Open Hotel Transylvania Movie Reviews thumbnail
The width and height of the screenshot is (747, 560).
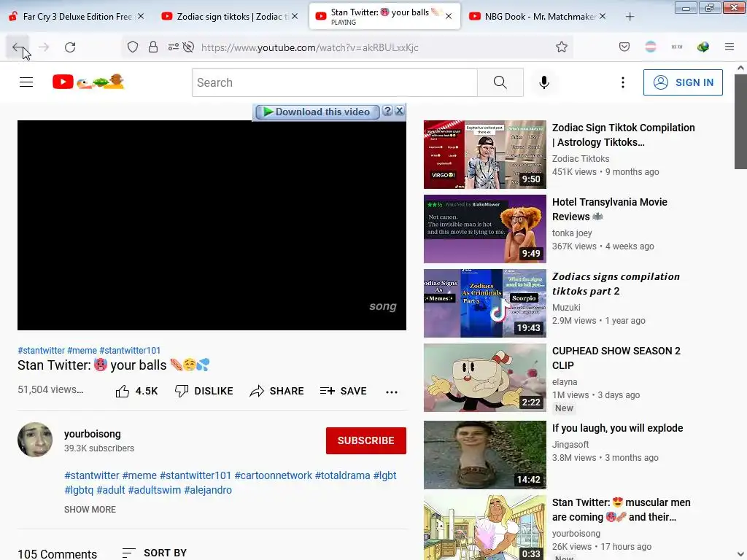pos(484,228)
